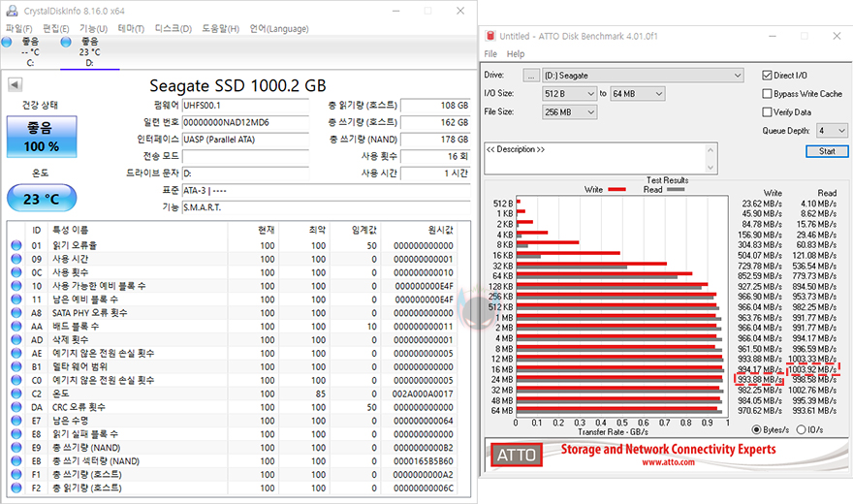
Task: Select the IO/s radio button
Action: 801,429
